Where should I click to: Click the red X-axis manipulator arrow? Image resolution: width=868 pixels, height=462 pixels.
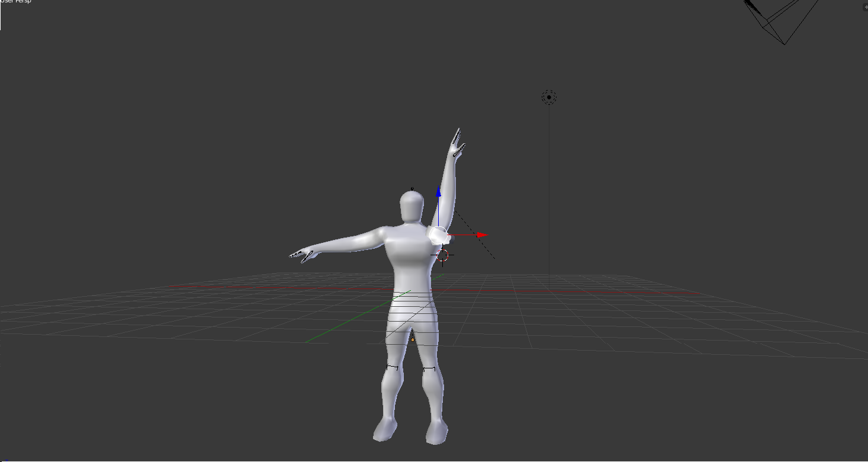(481, 235)
